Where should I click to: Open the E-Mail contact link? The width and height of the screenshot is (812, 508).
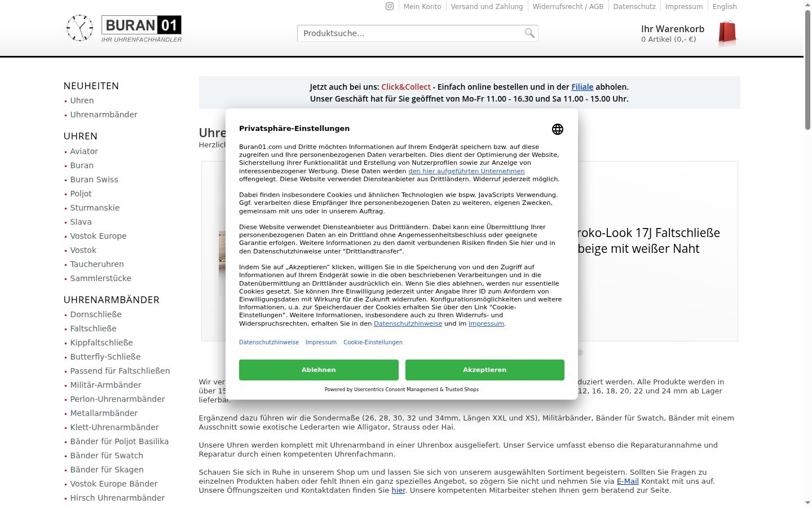628,481
